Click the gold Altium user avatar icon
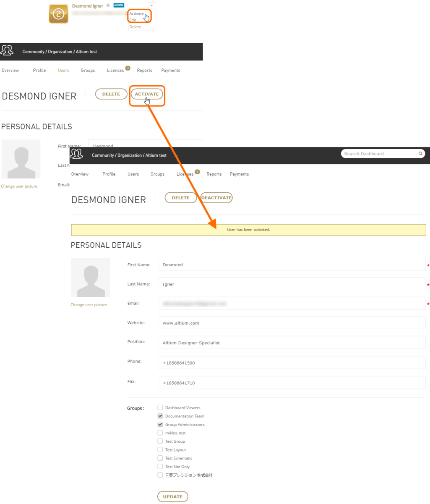Screen dimensions: 430x504 (58, 14)
